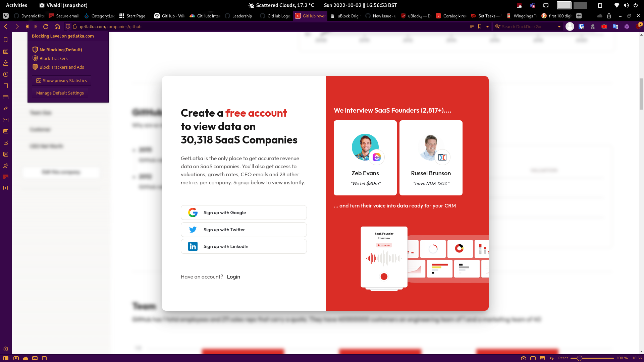Open Vivaldi menu button
This screenshot has width=644, height=362.
(x=5, y=16)
